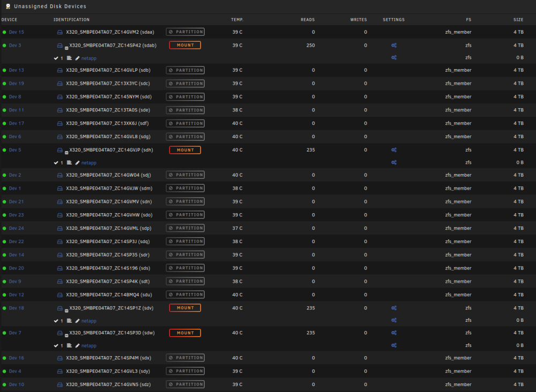Mount the ZC14SP3D (sdw) disk
This screenshot has height=392, width=536.
[185, 333]
